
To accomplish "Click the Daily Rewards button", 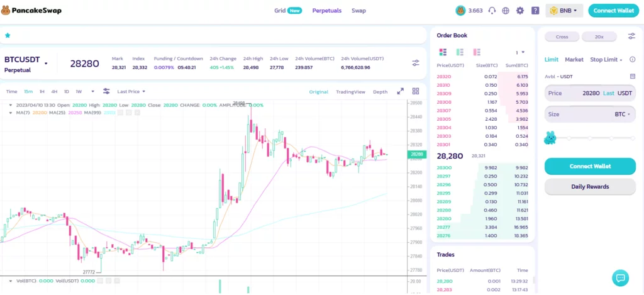I will (x=590, y=187).
